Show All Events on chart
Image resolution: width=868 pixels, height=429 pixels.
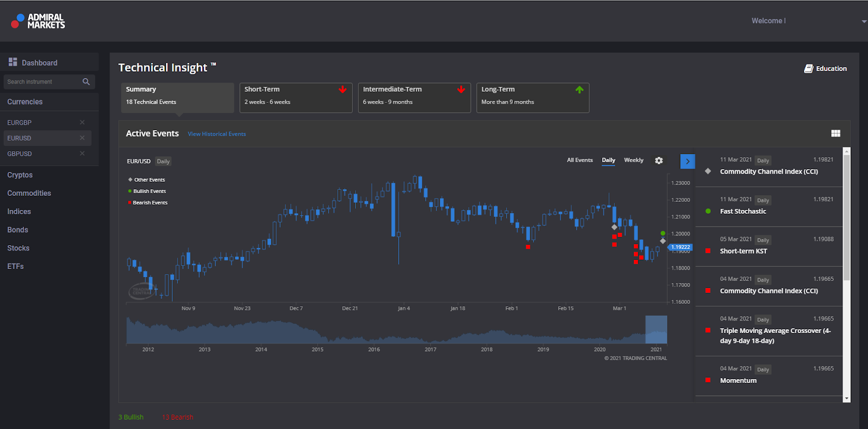[579, 160]
